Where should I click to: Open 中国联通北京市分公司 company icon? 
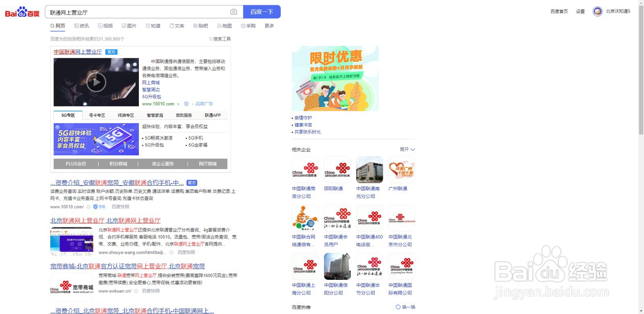pos(402,218)
